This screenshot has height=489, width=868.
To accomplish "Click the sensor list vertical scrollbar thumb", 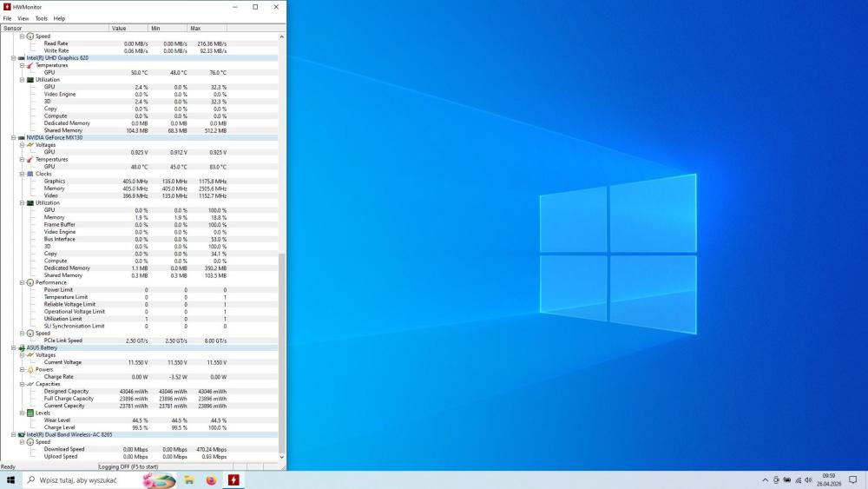I will coord(282,354).
